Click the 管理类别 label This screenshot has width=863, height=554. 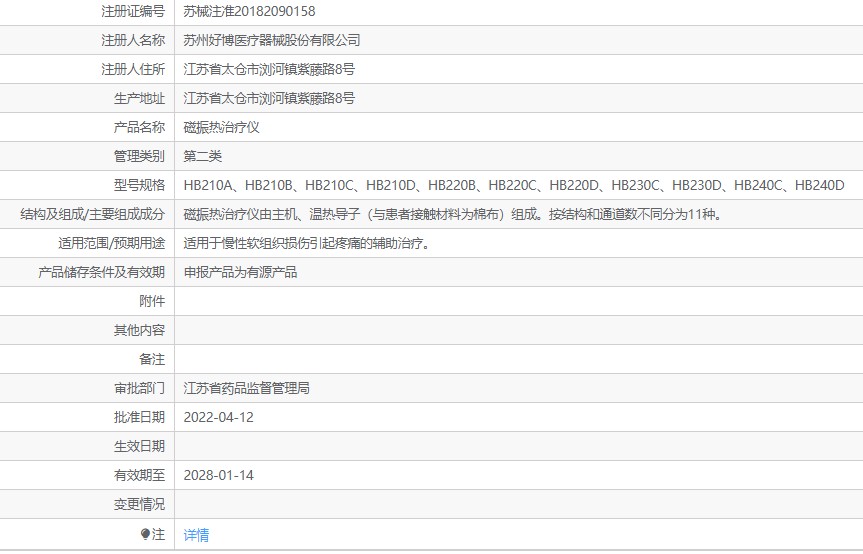click(139, 156)
